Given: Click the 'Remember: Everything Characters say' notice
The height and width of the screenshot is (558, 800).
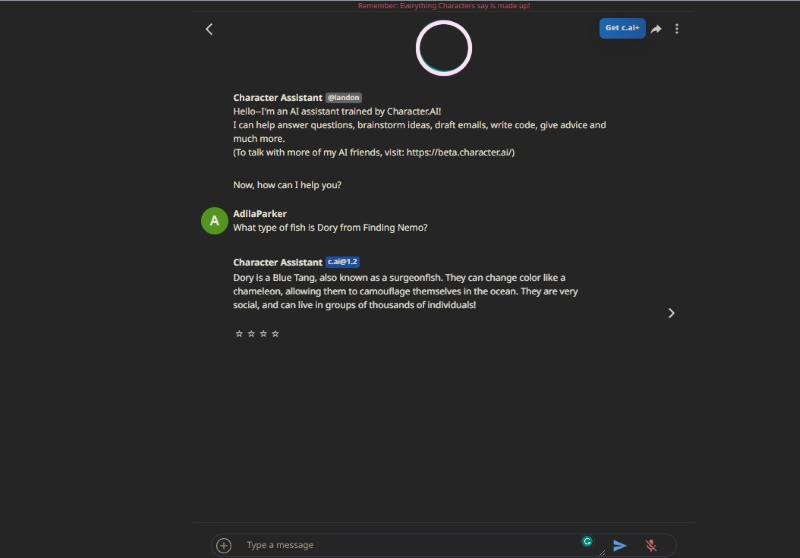Looking at the screenshot, I should (444, 6).
